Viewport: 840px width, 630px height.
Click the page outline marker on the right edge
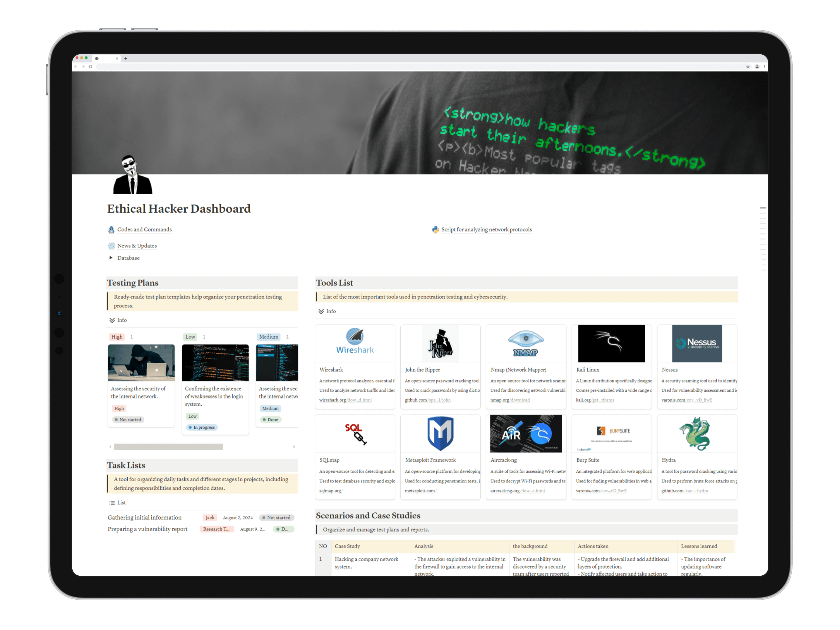click(x=763, y=208)
